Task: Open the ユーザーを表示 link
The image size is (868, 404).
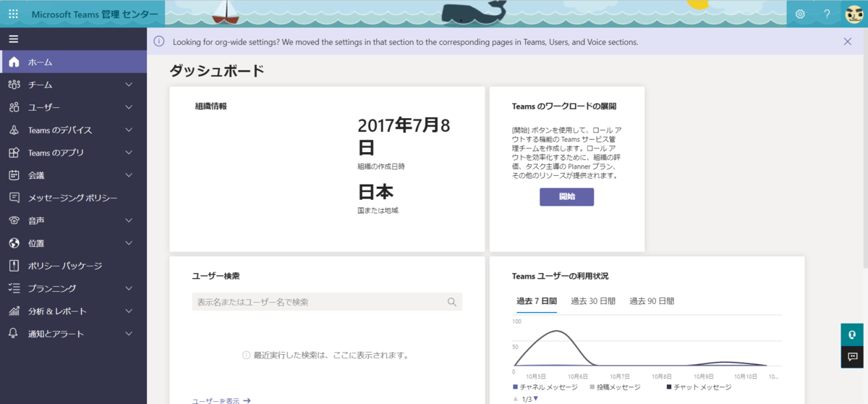Action: (221, 400)
